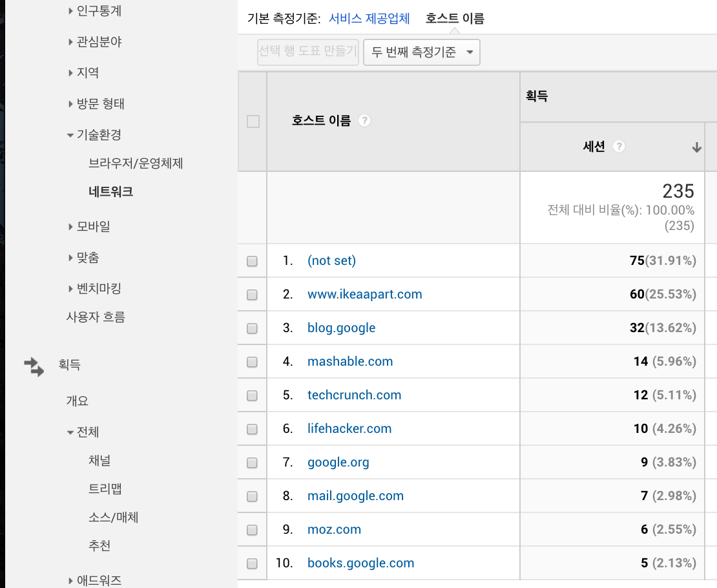Click the sort arrow in 세션 column
This screenshot has width=717, height=588.
[x=696, y=147]
